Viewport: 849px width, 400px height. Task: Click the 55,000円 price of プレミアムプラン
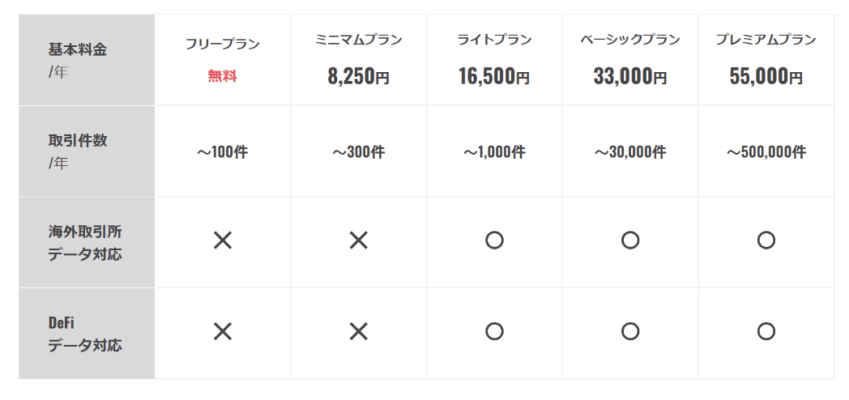tap(766, 77)
